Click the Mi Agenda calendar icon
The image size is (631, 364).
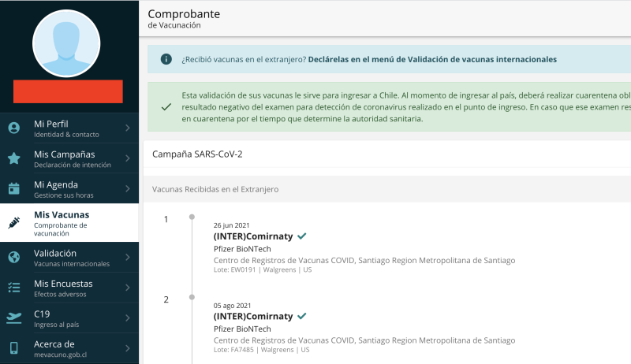[x=14, y=188]
